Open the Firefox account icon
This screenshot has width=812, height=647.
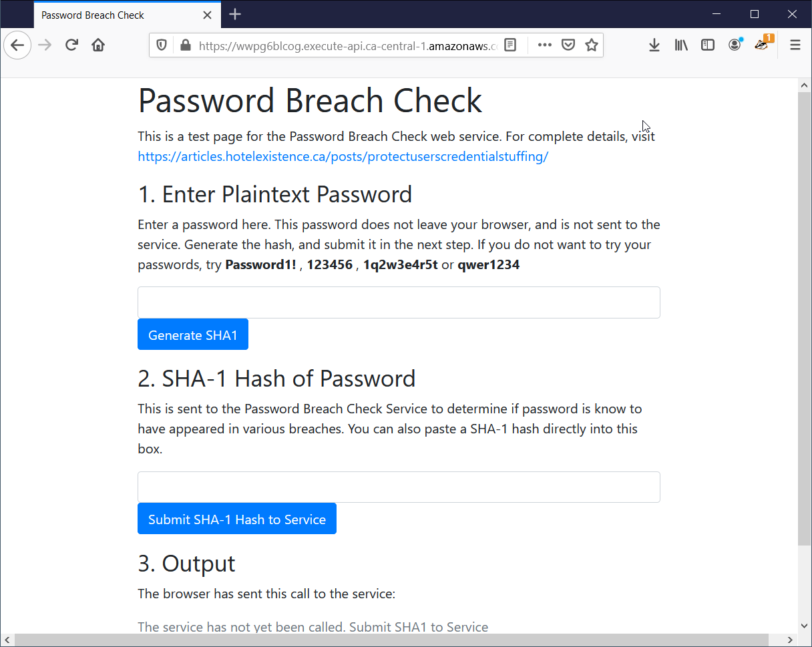click(x=735, y=45)
